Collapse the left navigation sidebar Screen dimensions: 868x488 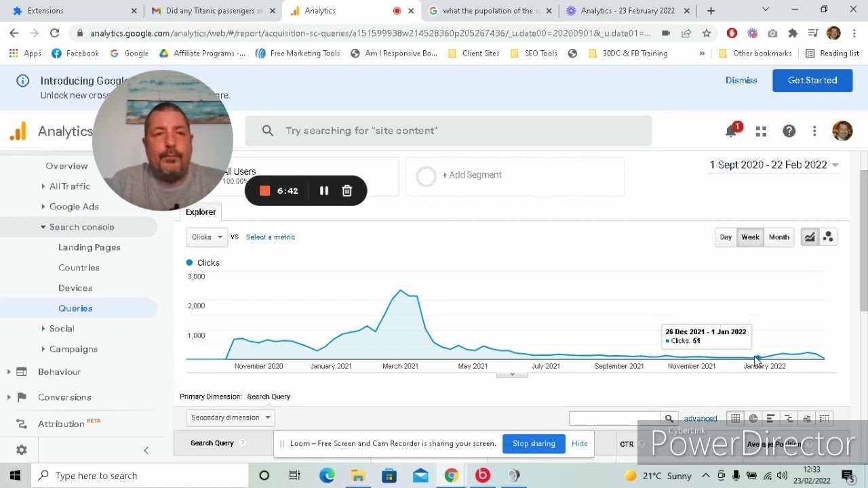pyautogui.click(x=146, y=450)
